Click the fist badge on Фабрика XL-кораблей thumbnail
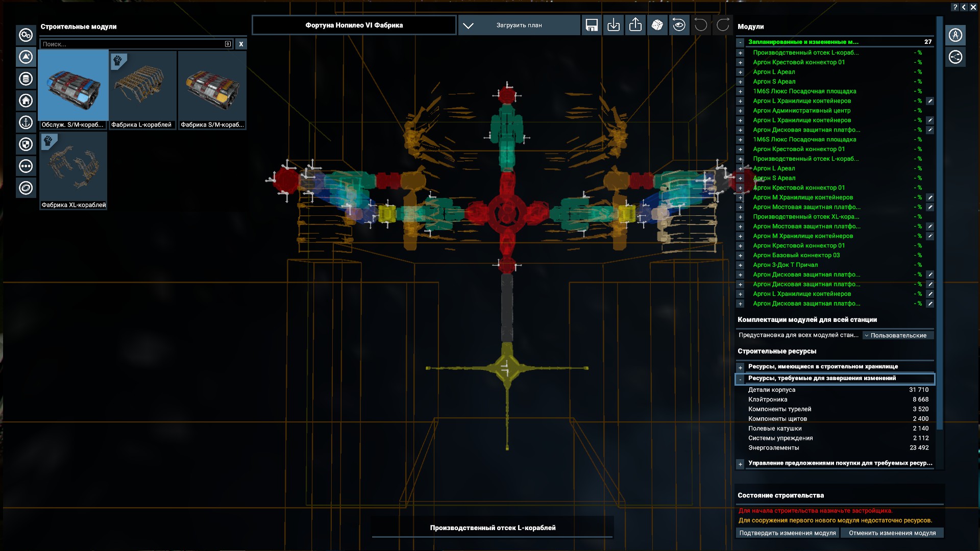980x551 pixels. coord(48,141)
